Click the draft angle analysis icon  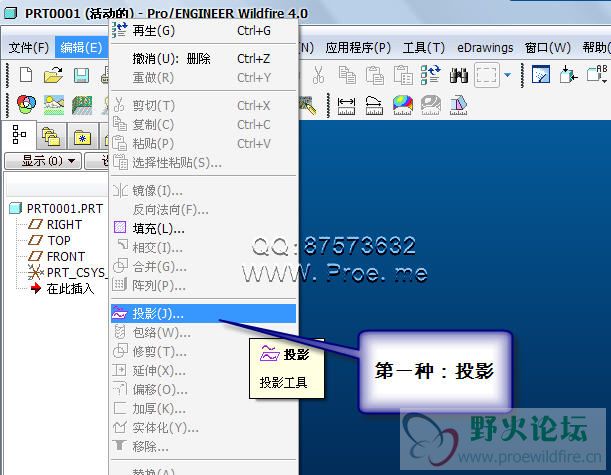[x=459, y=105]
